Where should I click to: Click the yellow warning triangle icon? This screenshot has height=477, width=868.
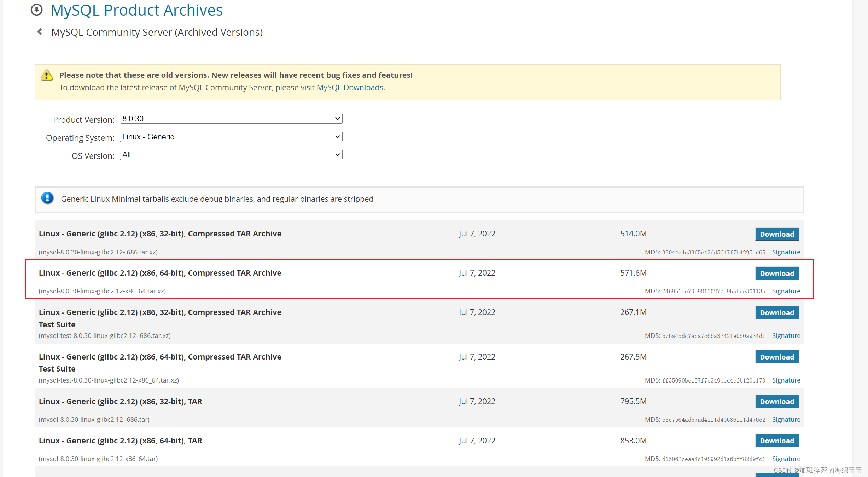tap(47, 75)
